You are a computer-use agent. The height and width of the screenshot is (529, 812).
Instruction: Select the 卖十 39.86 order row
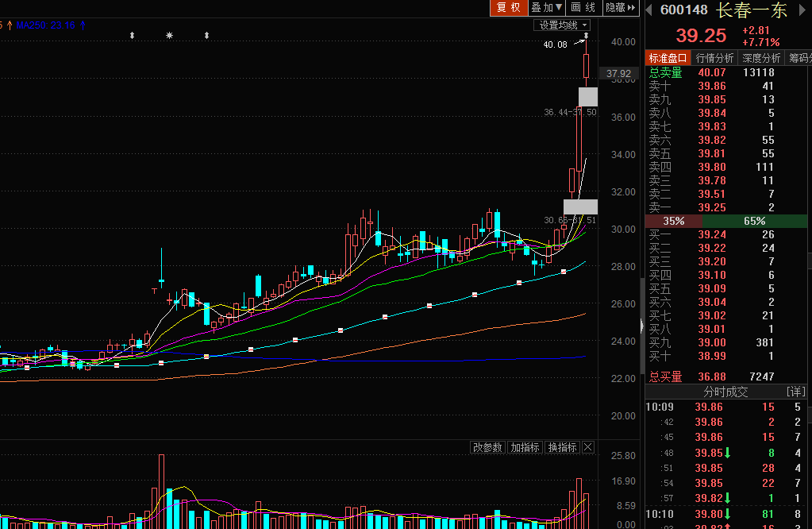(726, 86)
